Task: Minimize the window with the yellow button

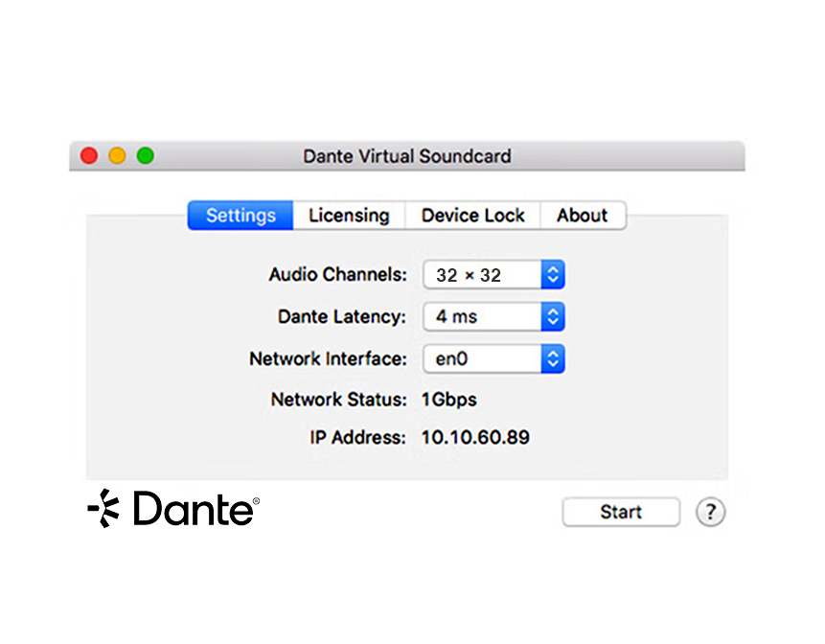Action: [x=117, y=156]
